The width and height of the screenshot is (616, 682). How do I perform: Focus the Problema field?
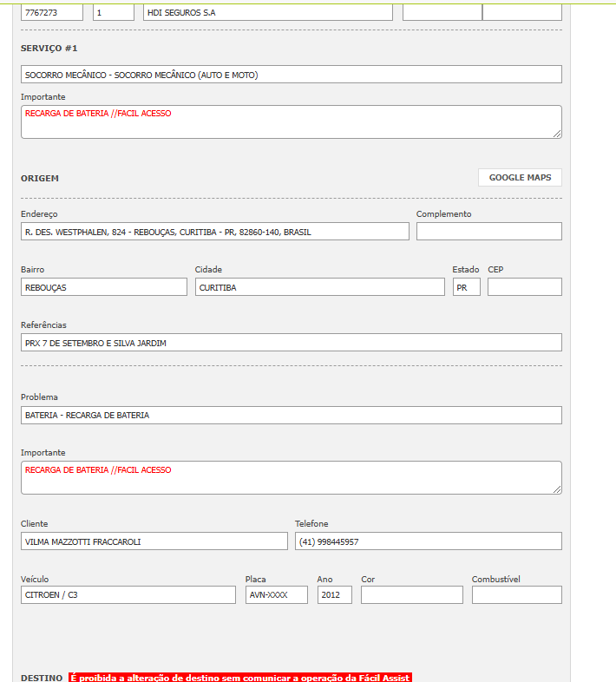(x=291, y=415)
